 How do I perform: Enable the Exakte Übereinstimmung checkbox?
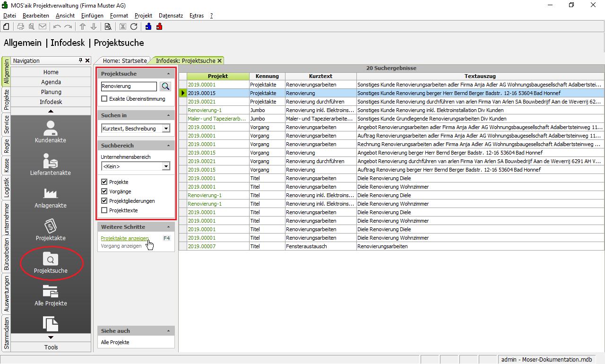tap(104, 99)
